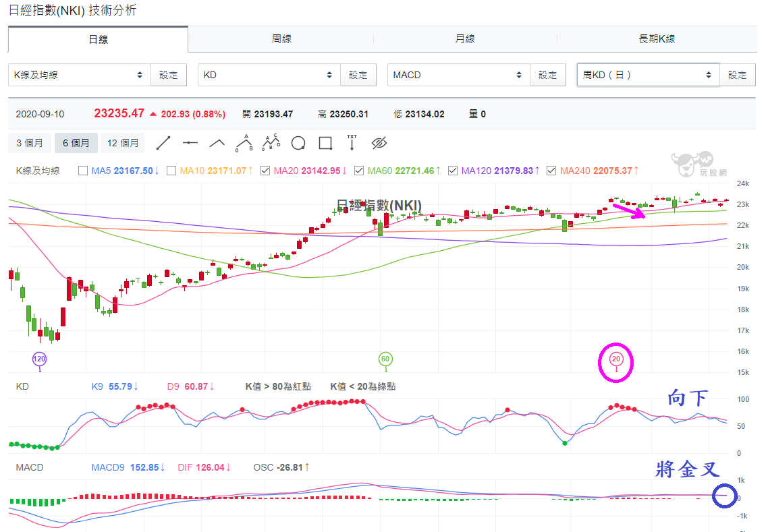Image resolution: width=768 pixels, height=532 pixels.
Task: Pick the ABCD wave pattern tool
Action: (x=271, y=143)
